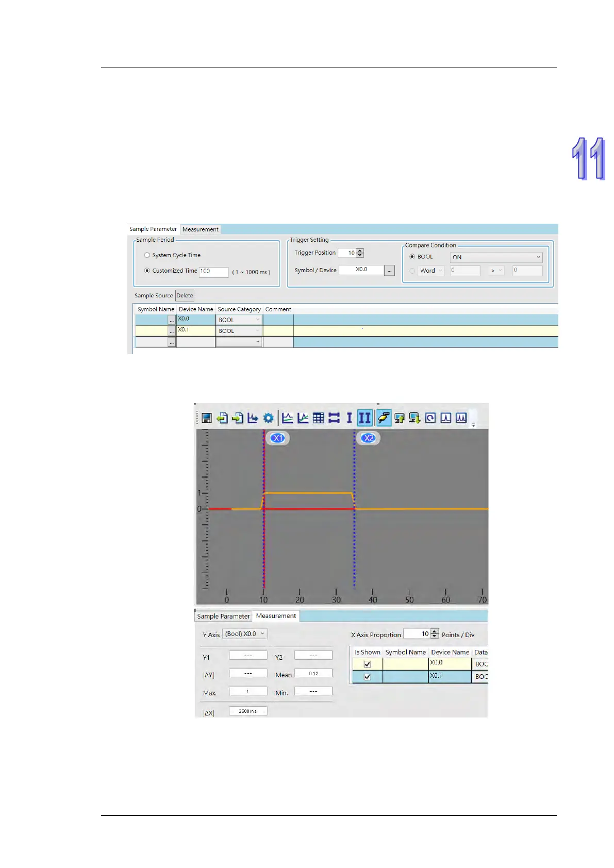
Task: Adjust Trigger Position stepper arrows
Action: (x=360, y=253)
